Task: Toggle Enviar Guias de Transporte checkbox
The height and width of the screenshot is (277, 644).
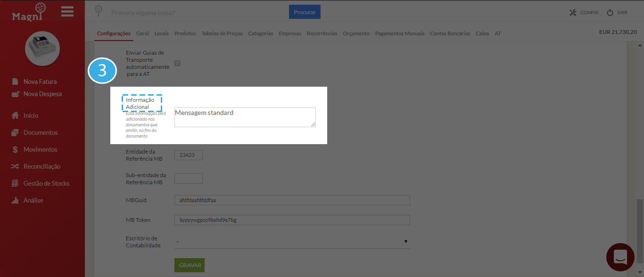Action: click(177, 63)
